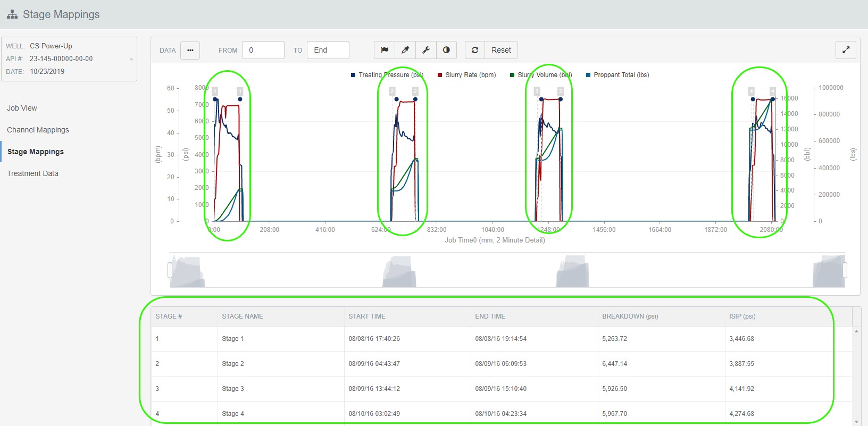Toggle Slurry Rate series in legend
Viewport: 868px width, 426px height.
(x=466, y=75)
